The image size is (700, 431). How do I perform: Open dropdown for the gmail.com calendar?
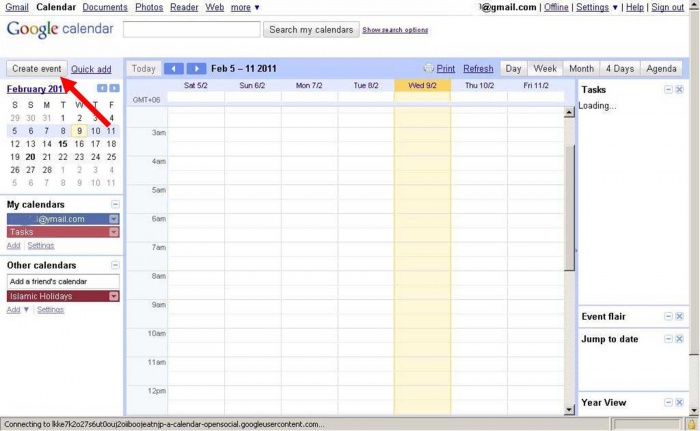(114, 219)
